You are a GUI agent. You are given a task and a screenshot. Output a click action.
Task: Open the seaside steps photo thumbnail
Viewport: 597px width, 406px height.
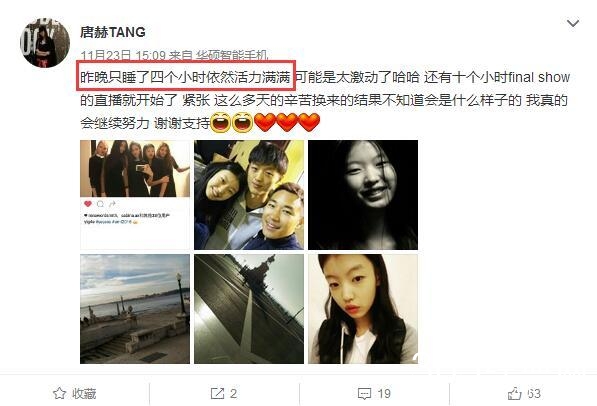[x=135, y=309]
